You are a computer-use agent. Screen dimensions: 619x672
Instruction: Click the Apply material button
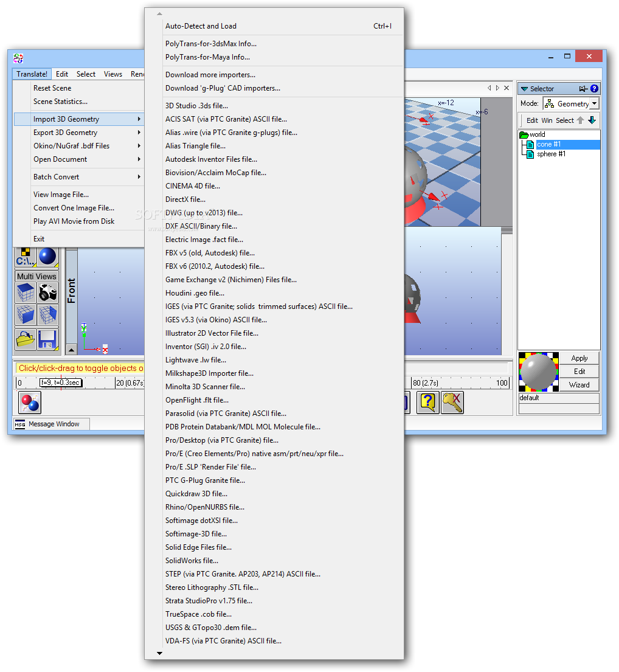tap(579, 358)
